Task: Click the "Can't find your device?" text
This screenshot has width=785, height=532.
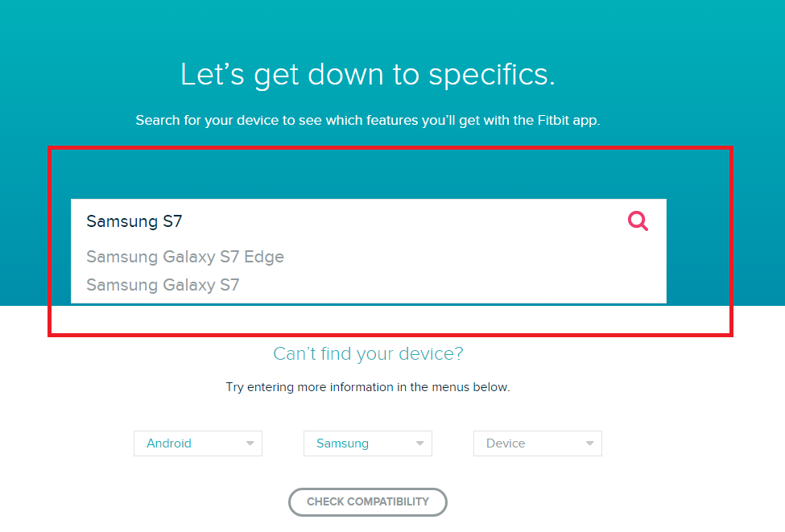Action: point(368,354)
